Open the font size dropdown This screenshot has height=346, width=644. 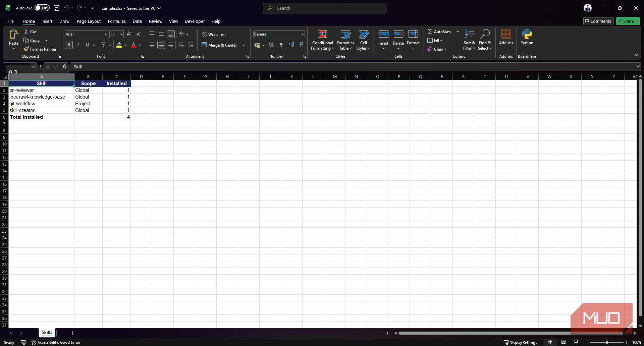121,34
